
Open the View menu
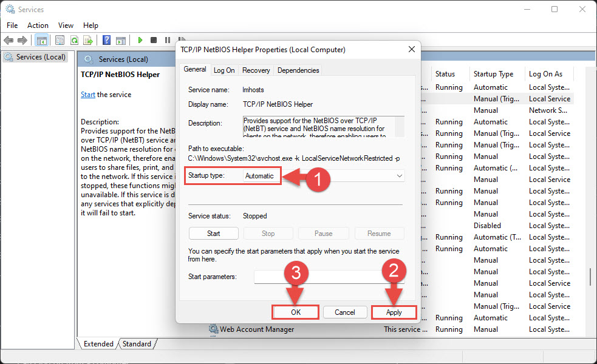[x=66, y=25]
